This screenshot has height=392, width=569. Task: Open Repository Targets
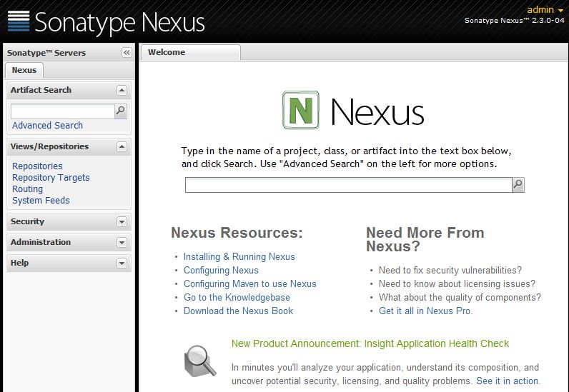[51, 178]
